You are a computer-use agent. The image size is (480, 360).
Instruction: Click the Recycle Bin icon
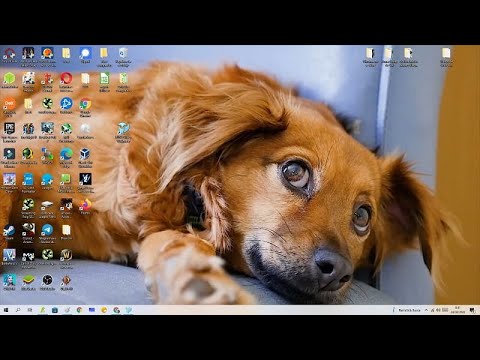click(123, 53)
